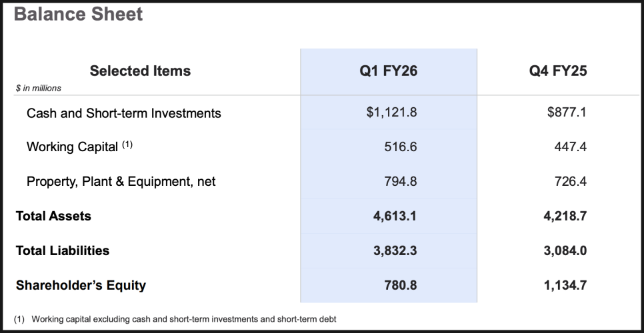Click the Working Capital row label
644x333 pixels.
click(x=72, y=147)
